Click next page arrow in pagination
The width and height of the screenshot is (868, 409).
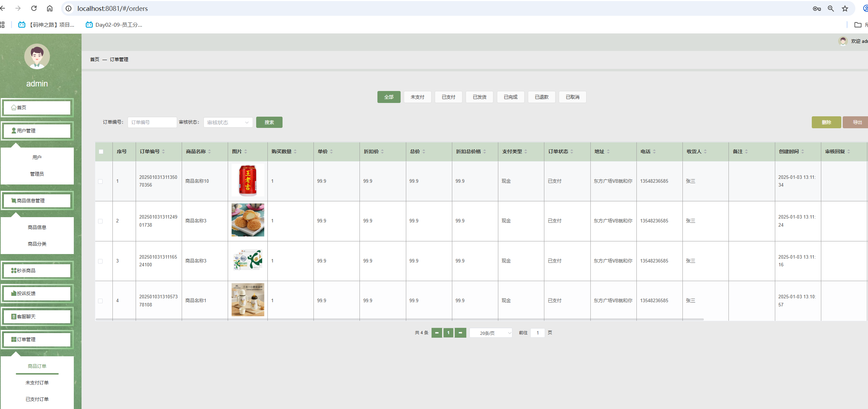pos(460,333)
